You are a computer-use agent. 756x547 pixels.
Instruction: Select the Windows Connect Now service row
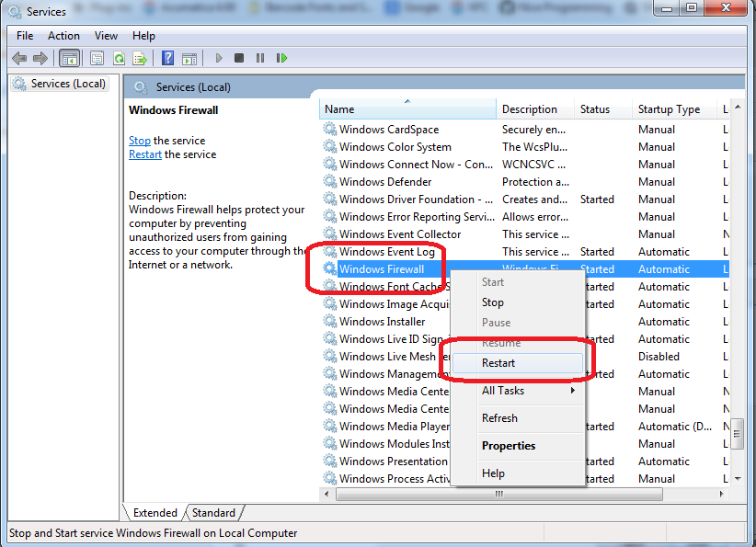[x=525, y=164]
